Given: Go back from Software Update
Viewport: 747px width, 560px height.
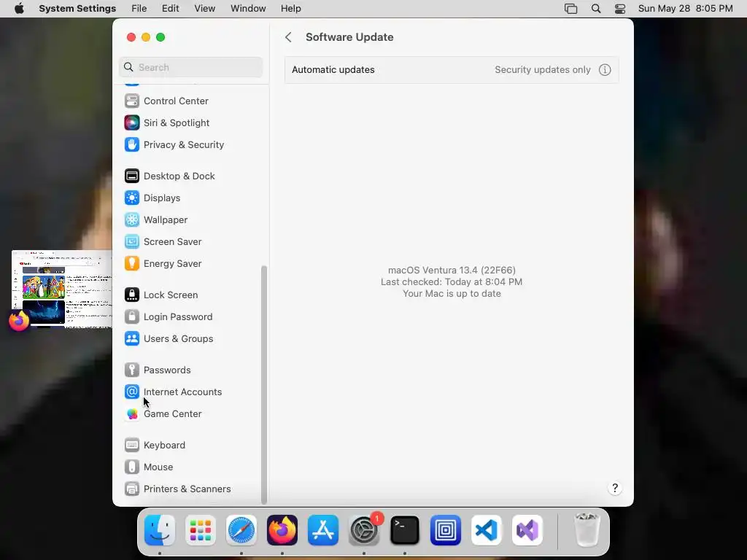Looking at the screenshot, I should (288, 37).
